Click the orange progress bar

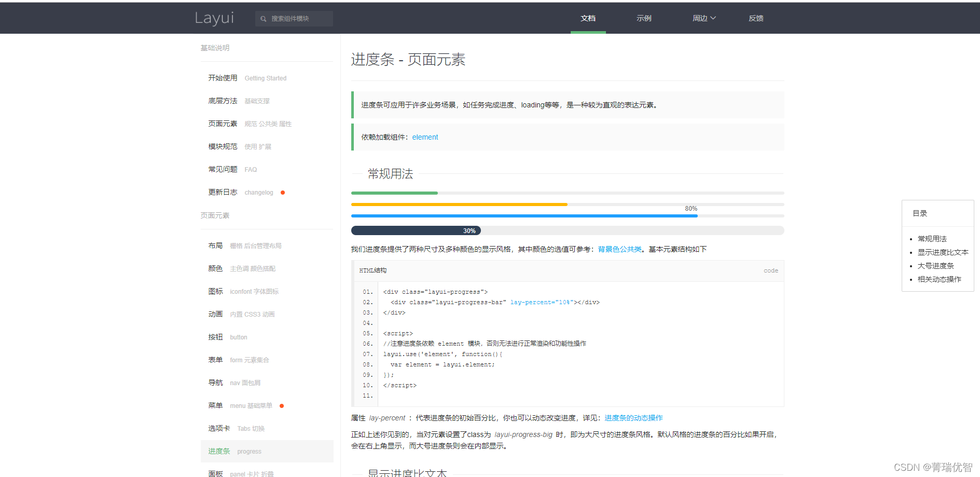click(x=459, y=205)
